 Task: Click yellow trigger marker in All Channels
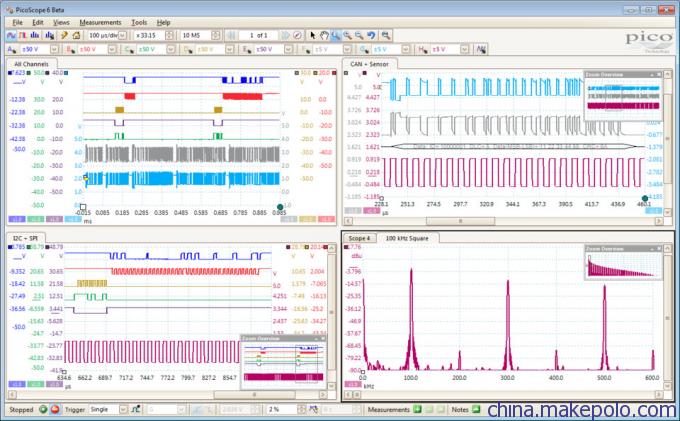86,178
